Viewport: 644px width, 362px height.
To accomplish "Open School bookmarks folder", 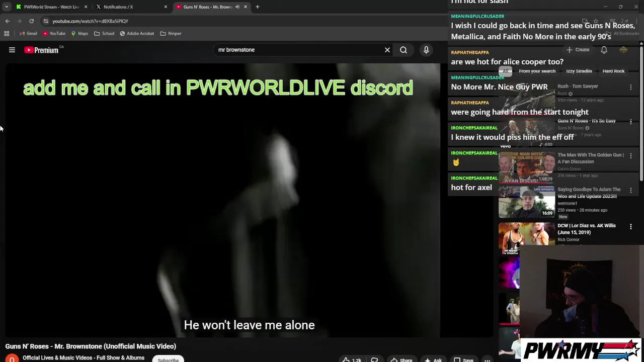I will pos(104,34).
